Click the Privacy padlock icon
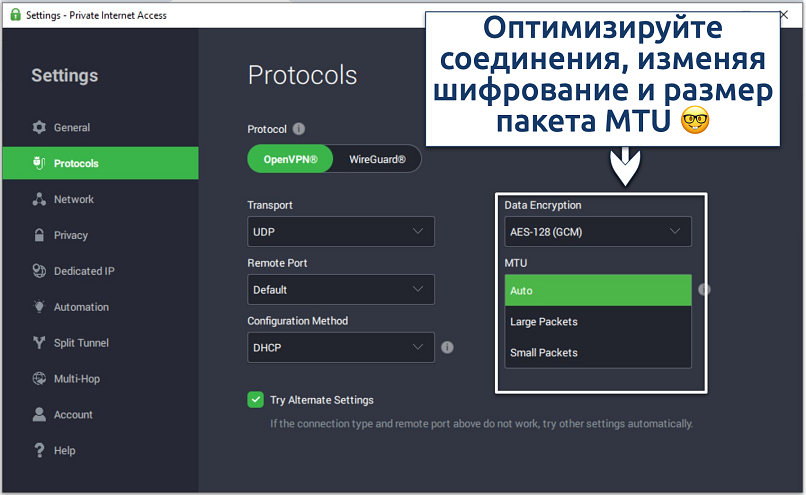Image resolution: width=806 pixels, height=495 pixels. 39,235
